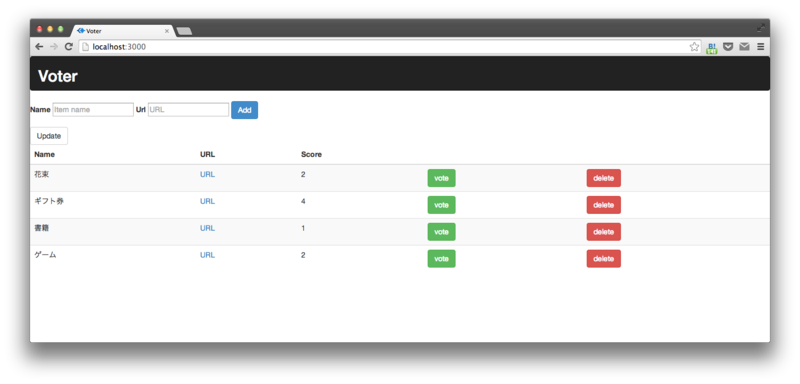This screenshot has height=384, width=800.
Task: Click the URL column header
Action: [208, 155]
